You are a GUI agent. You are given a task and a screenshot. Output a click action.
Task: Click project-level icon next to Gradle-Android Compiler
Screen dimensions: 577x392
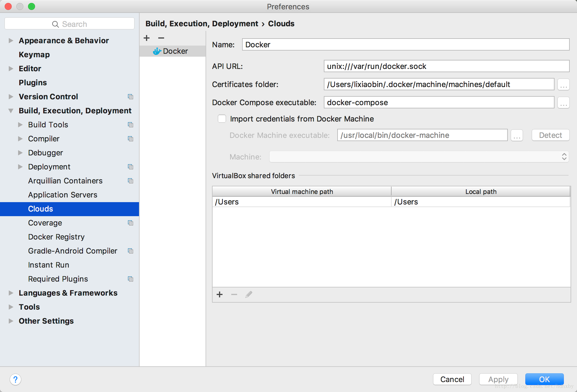pyautogui.click(x=131, y=251)
